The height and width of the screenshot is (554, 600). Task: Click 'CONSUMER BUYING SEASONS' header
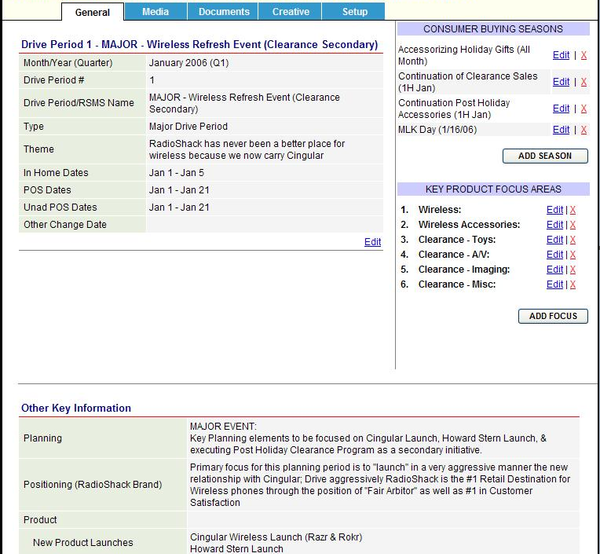point(493,29)
